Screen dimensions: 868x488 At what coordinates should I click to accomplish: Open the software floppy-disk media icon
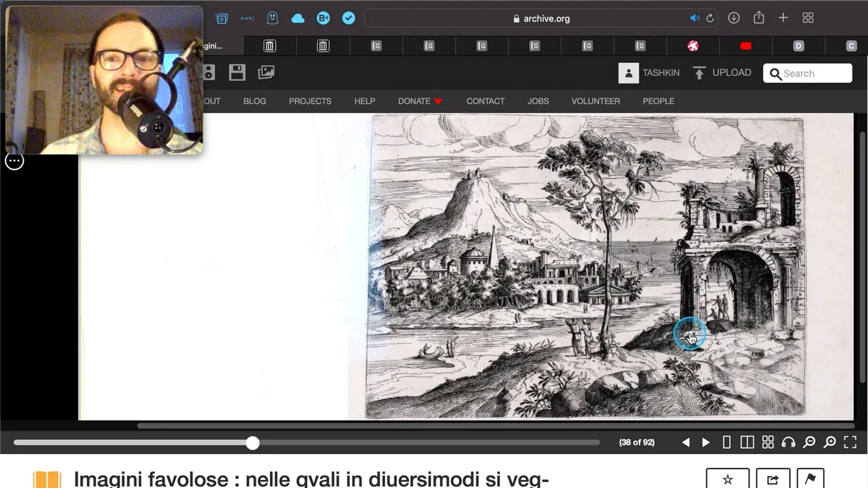click(x=237, y=73)
